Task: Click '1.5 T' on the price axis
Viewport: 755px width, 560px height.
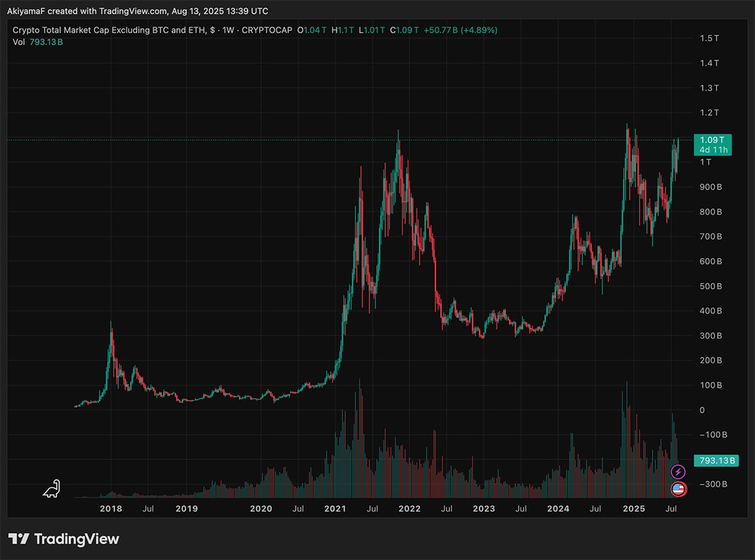Action: 710,38
